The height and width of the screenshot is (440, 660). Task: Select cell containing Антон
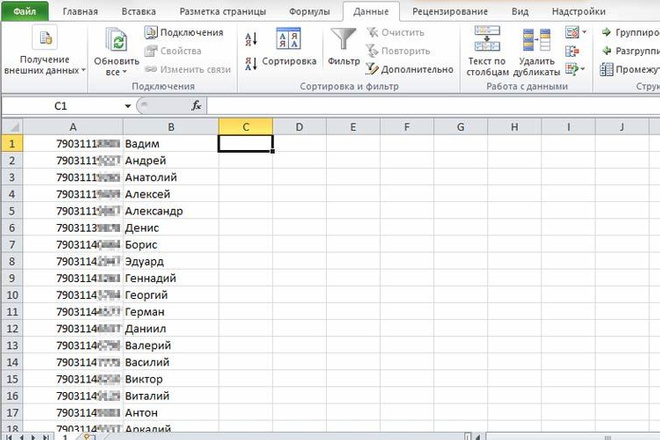click(x=171, y=413)
